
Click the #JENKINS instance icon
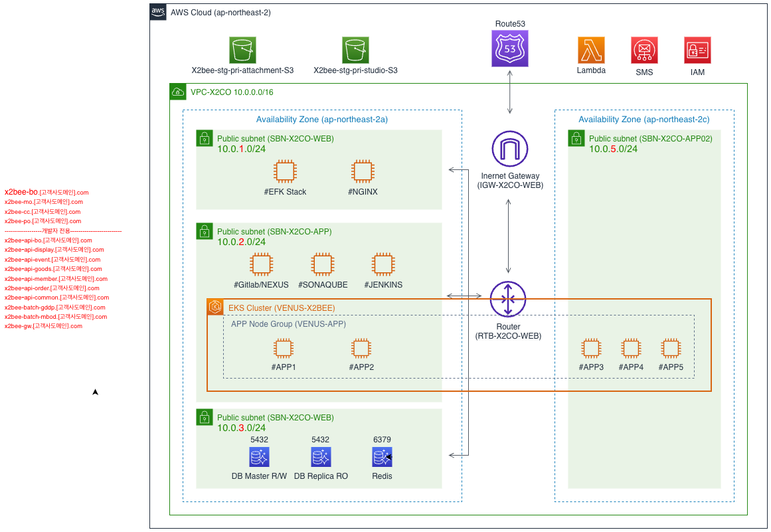coord(383,264)
